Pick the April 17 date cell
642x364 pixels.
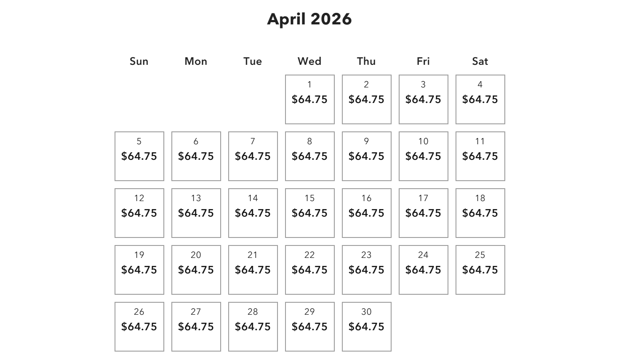tap(423, 213)
